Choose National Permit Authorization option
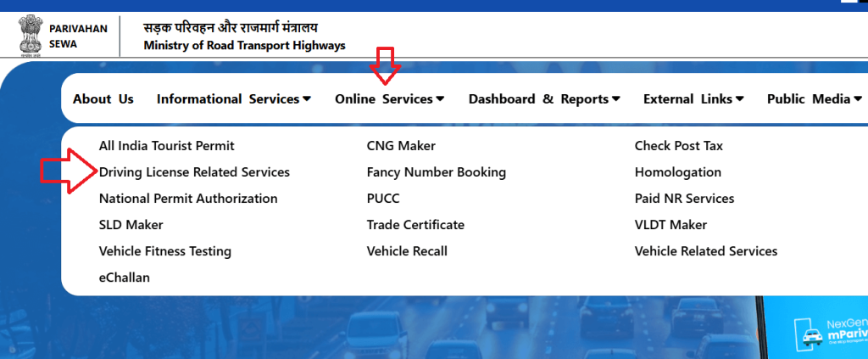 pos(188,199)
